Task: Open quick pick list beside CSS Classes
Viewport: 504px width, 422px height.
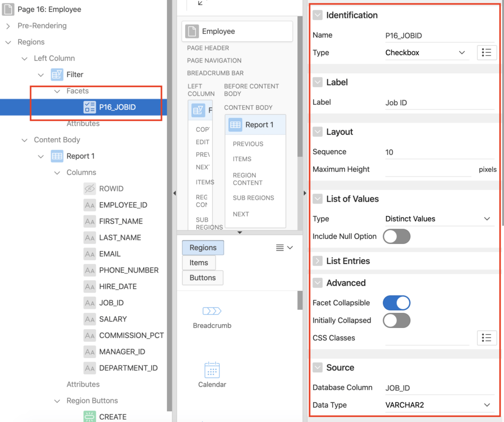Action: click(x=487, y=337)
